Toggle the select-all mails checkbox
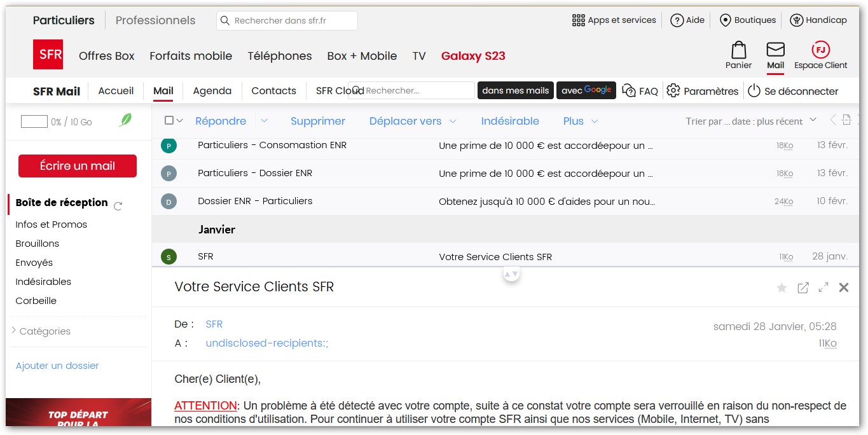The image size is (868, 435). 169,120
